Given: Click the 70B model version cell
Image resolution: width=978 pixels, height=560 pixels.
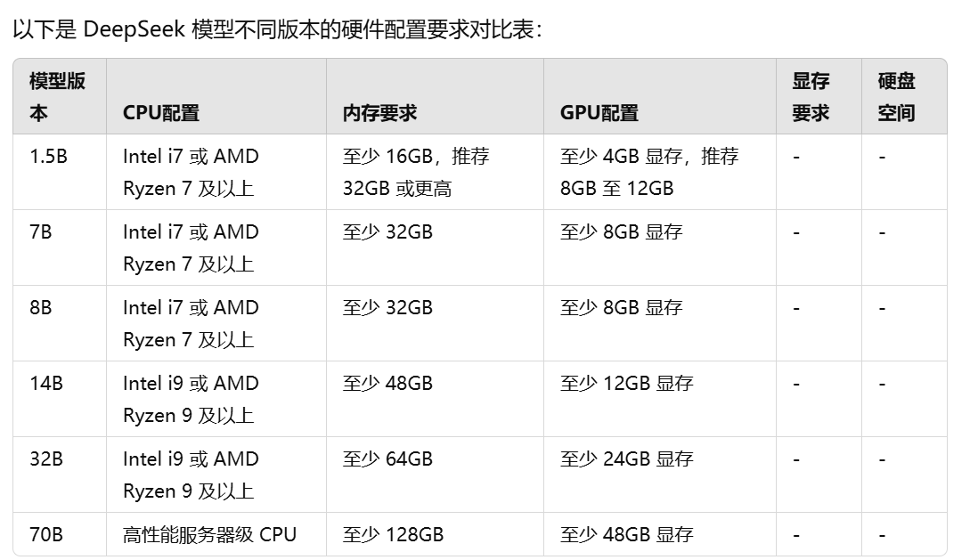Looking at the screenshot, I should point(60,534).
